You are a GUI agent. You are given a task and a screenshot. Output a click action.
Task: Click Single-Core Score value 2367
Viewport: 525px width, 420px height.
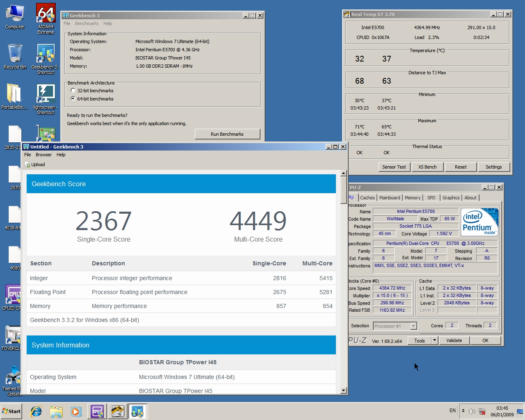104,221
